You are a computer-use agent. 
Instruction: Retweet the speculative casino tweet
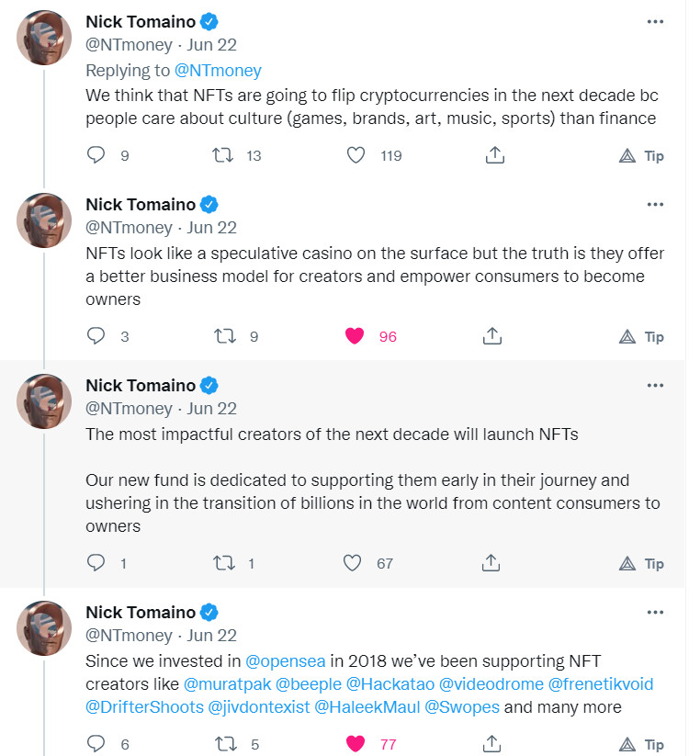(225, 336)
